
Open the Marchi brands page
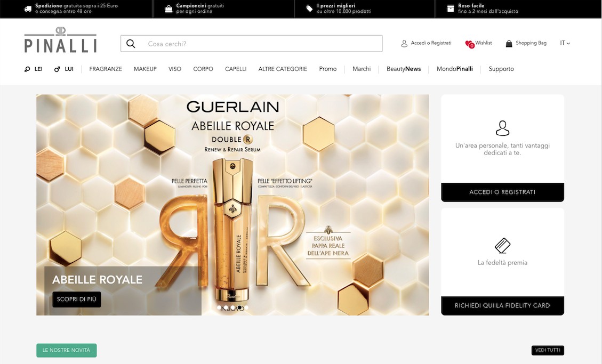(x=362, y=69)
